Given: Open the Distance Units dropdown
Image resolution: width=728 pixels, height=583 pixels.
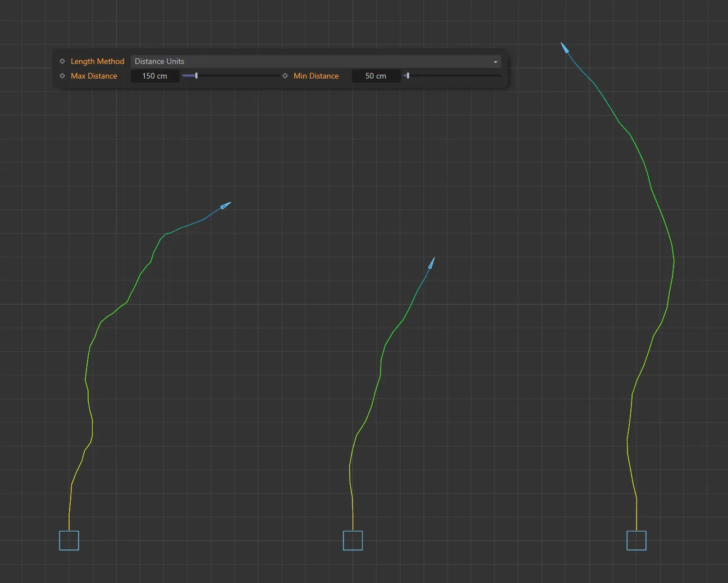Looking at the screenshot, I should pyautogui.click(x=314, y=61).
